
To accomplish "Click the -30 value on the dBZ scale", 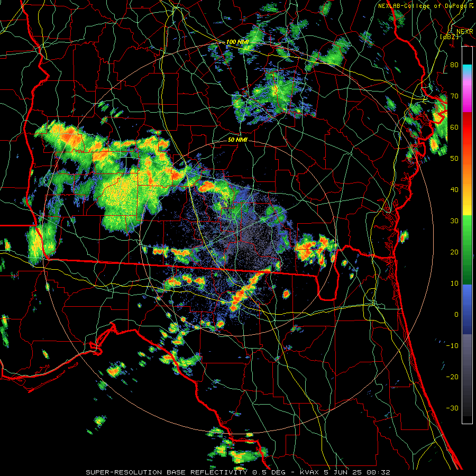I will [452, 408].
